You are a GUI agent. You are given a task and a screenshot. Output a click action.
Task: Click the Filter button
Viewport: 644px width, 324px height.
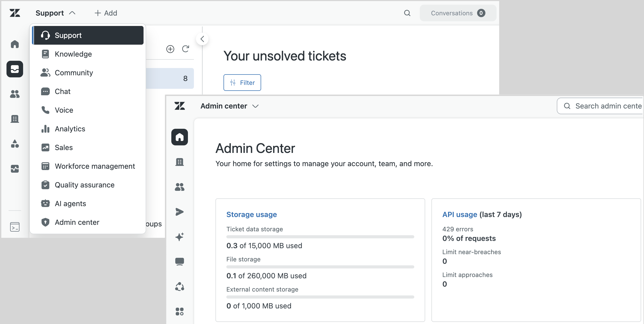(242, 83)
